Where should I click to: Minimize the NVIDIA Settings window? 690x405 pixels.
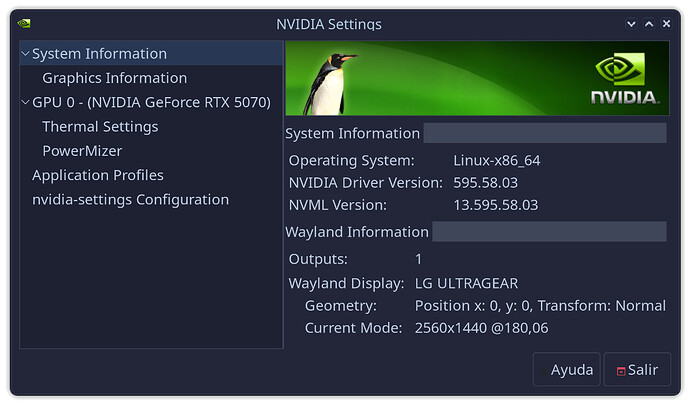click(631, 24)
